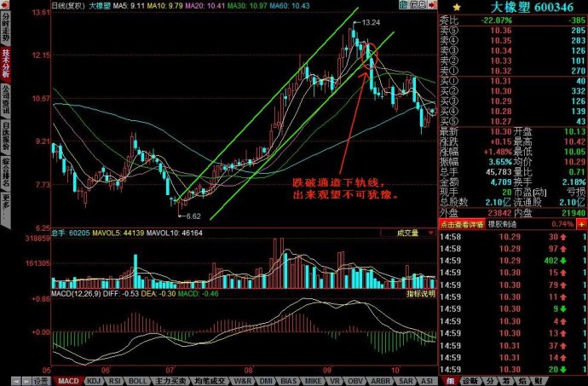This screenshot has width=588, height=386.
Task: Open 自选报价 sidebar tab
Action: 6,135
